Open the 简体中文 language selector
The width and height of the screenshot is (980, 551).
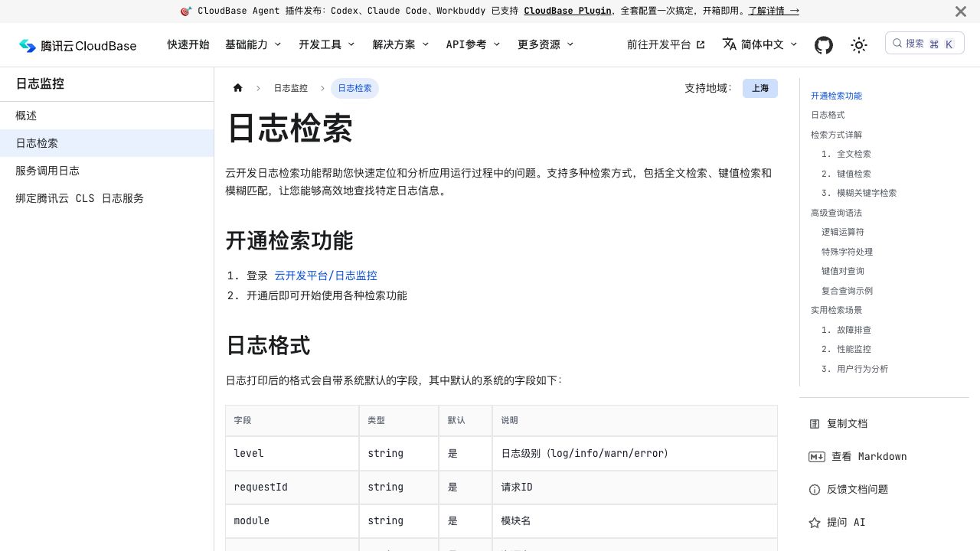(x=760, y=44)
